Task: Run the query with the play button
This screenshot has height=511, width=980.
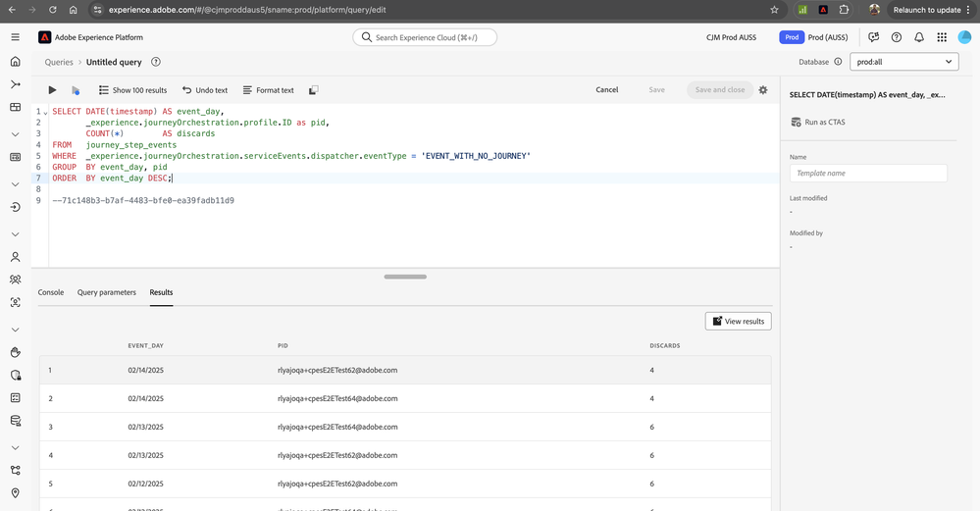Action: tap(52, 90)
